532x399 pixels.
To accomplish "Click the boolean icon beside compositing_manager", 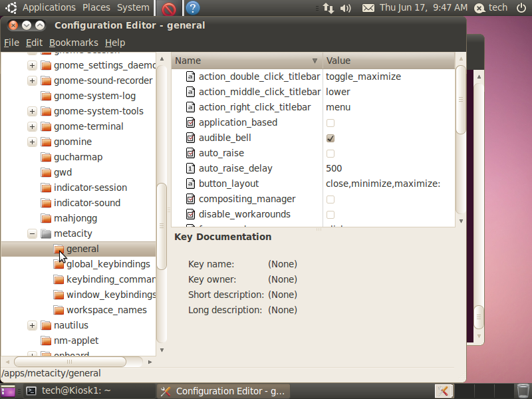I will [190, 199].
